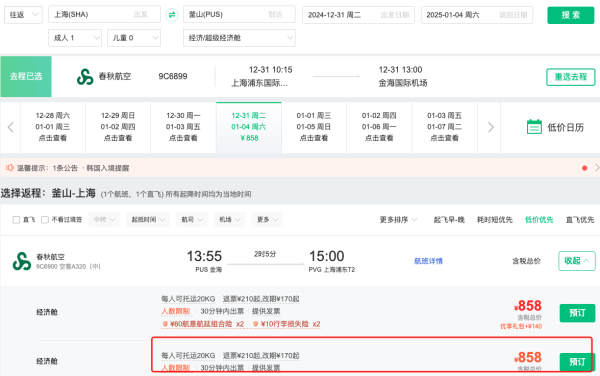This screenshot has height=376, width=600.
Task: Click the 釜山(PUS) arrival city field
Action: tap(239, 15)
